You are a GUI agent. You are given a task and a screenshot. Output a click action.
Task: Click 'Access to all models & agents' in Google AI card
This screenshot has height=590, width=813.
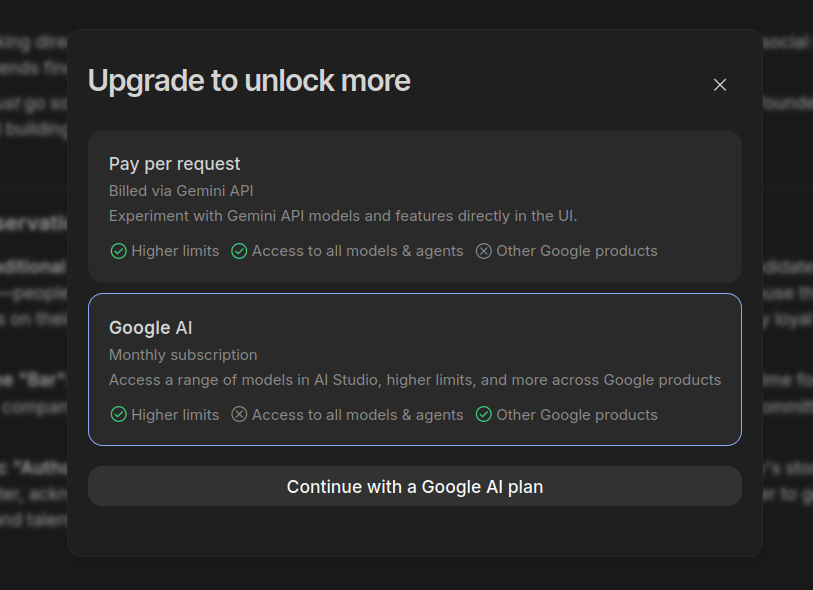[x=358, y=415]
